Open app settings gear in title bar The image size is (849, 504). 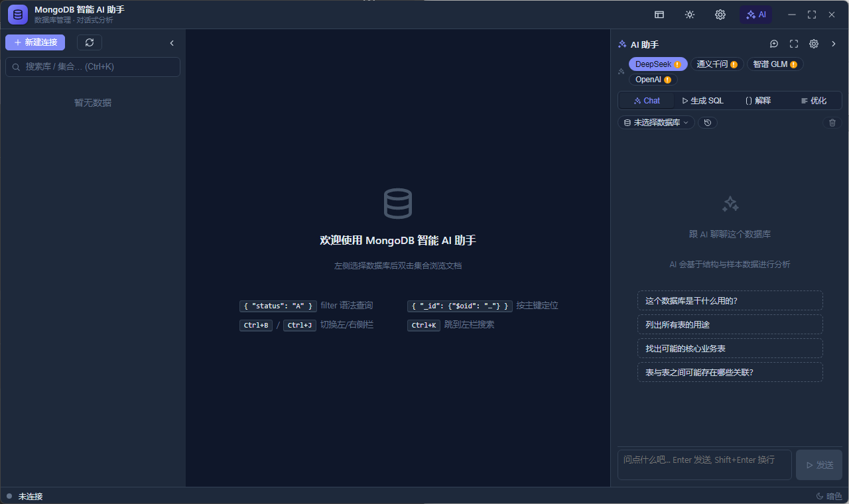click(x=720, y=15)
